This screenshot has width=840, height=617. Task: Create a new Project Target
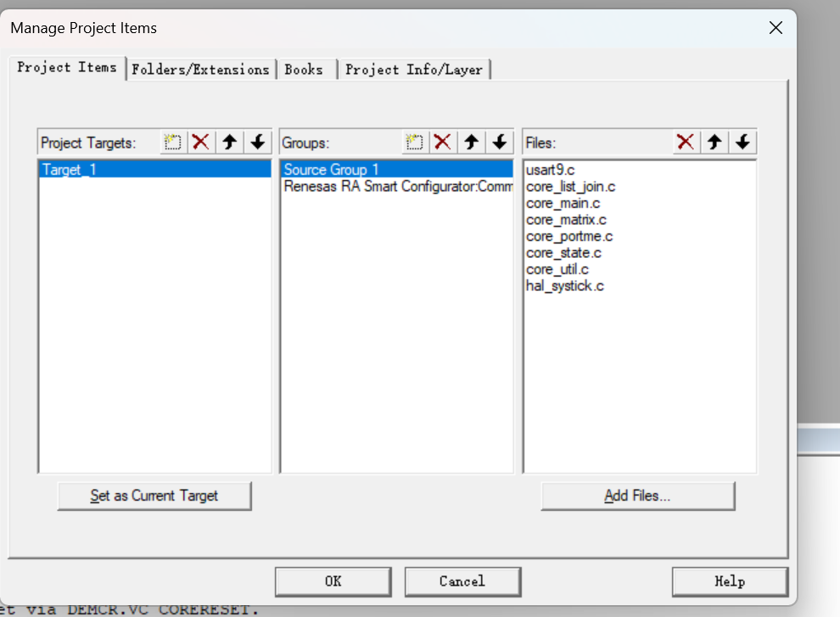click(173, 143)
